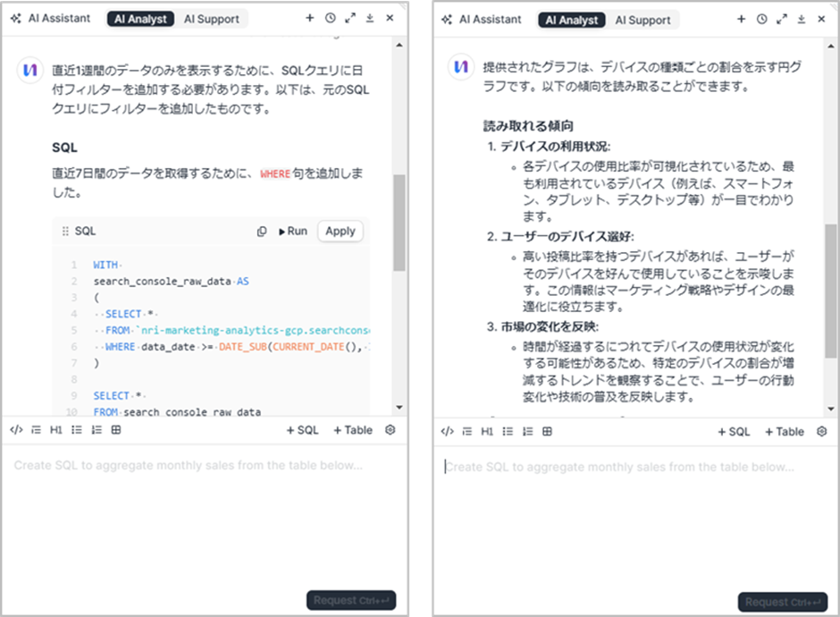The height and width of the screenshot is (617, 840).
Task: Insert code block using left panel's code icon
Action: point(15,430)
